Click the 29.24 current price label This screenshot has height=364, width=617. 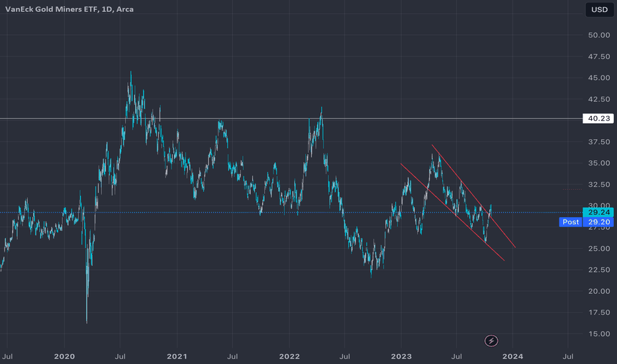tap(598, 212)
